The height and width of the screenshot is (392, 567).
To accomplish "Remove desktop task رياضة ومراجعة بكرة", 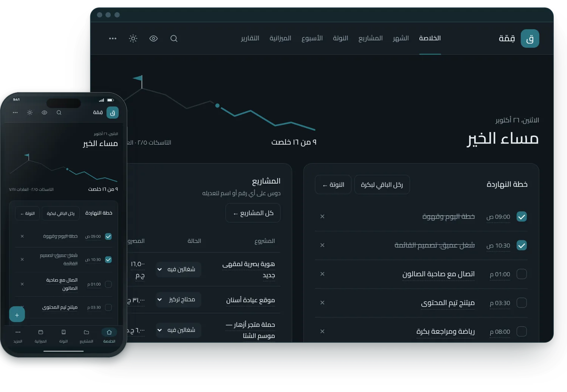I will (x=322, y=332).
